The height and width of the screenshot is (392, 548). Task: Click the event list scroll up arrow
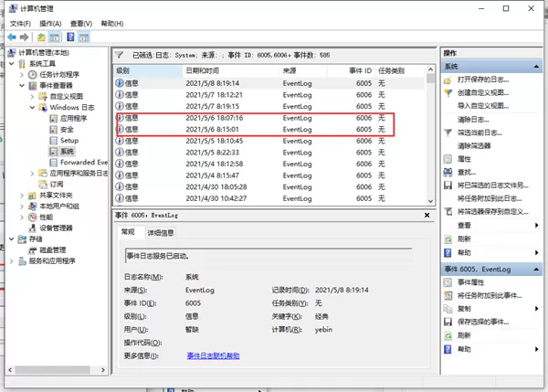430,69
